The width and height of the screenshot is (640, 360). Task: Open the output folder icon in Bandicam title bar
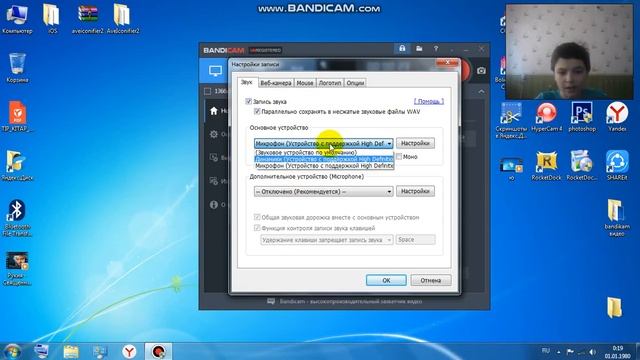click(x=419, y=49)
